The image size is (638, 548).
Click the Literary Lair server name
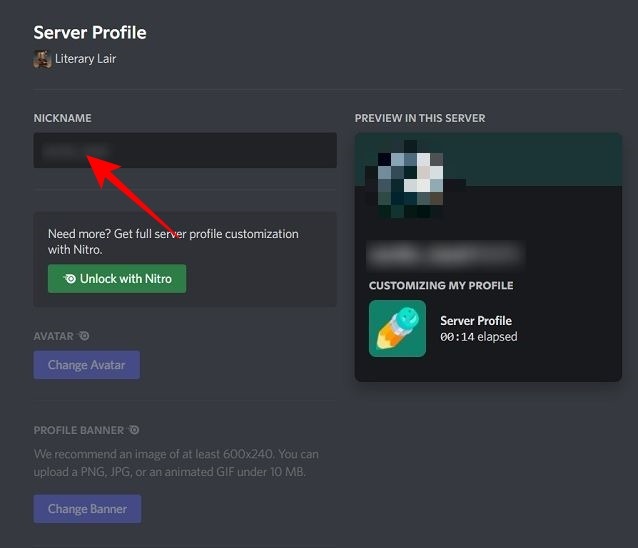pyautogui.click(x=85, y=59)
